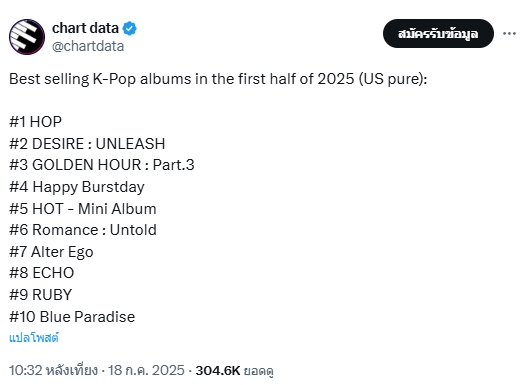
Task: Visit the @chartdata handle link
Action: [88, 46]
